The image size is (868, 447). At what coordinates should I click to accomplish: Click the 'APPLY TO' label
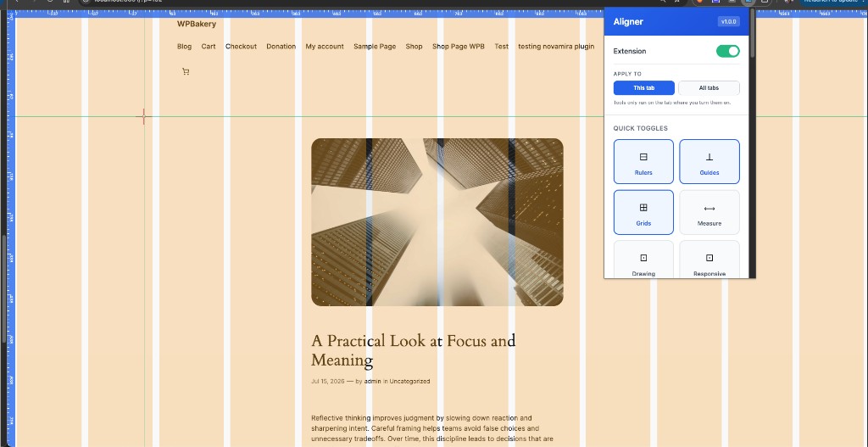coord(627,74)
